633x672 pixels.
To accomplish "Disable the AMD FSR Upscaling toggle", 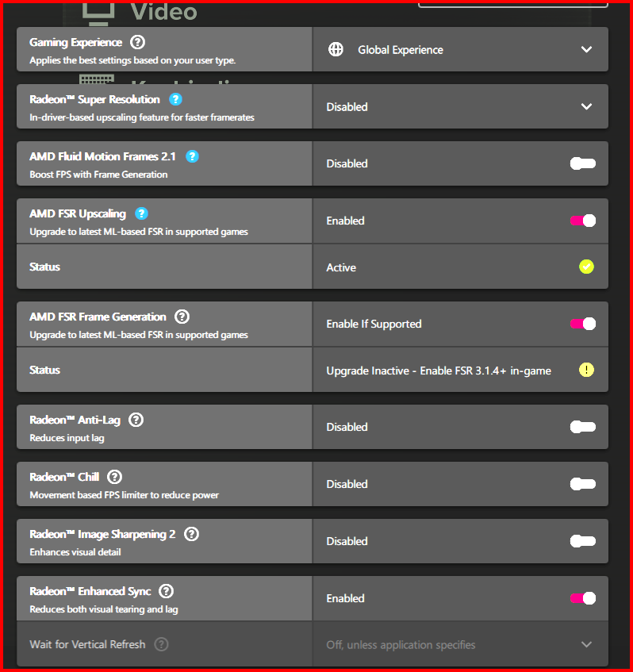I will click(583, 221).
